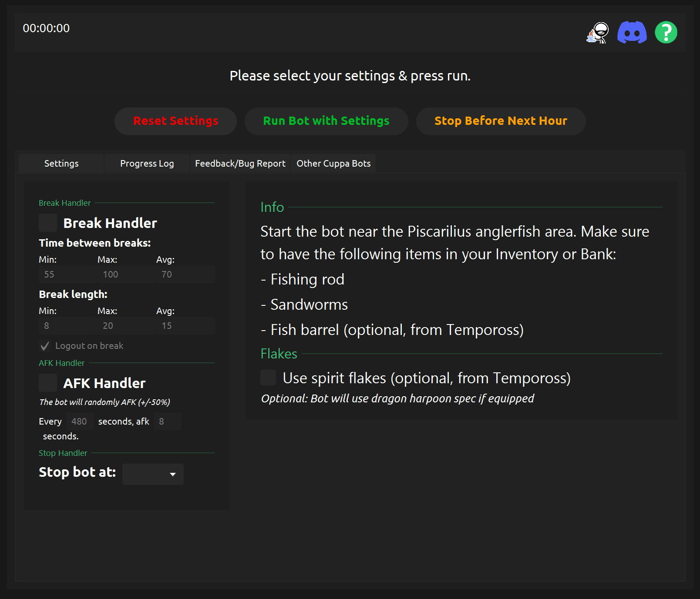Enable the AFK Handler checkbox
The image size is (700, 599).
(x=48, y=383)
